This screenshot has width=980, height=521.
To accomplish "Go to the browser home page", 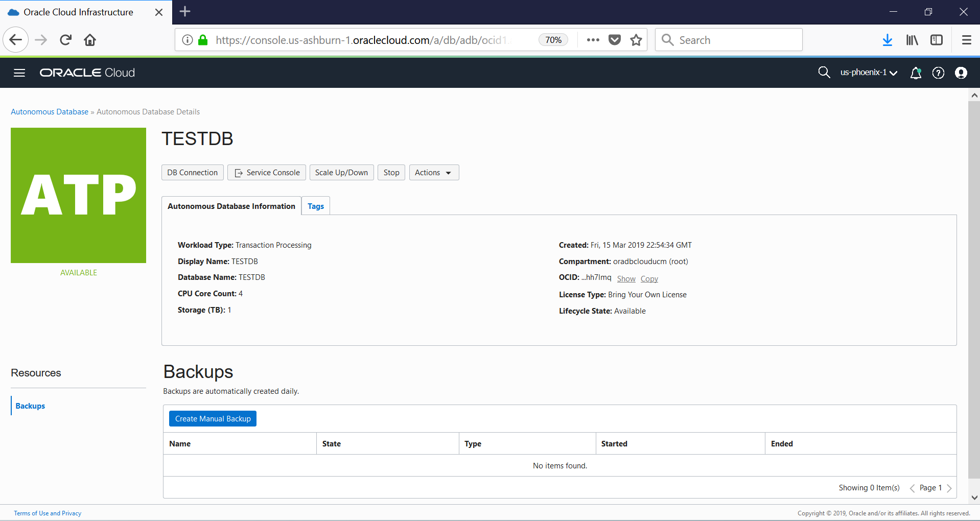I will pos(90,40).
